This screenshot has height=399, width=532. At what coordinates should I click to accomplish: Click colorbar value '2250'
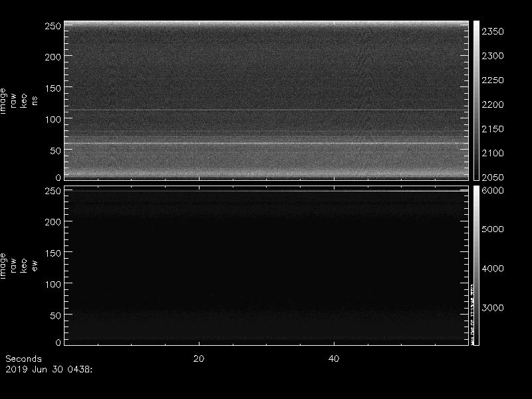tap(493, 80)
